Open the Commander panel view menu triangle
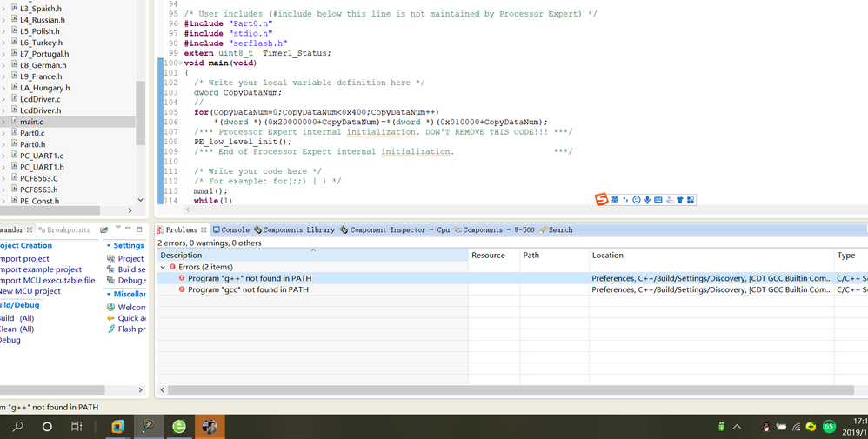Screen dimensions: 868x439 tap(118, 228)
